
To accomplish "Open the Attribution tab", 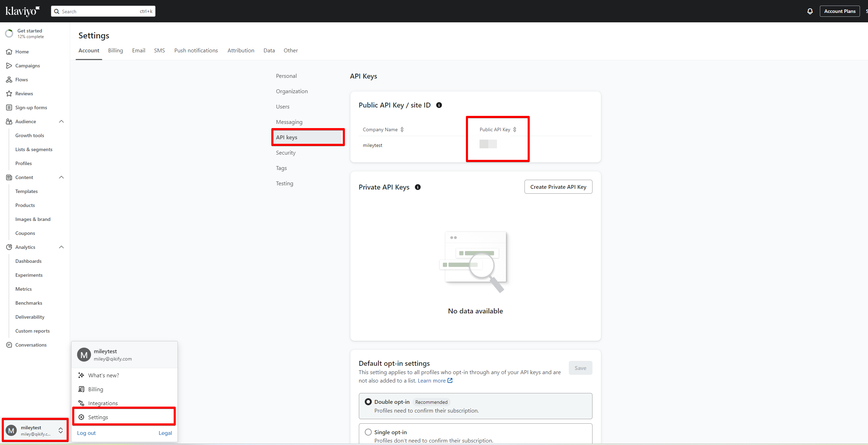I will tap(241, 51).
